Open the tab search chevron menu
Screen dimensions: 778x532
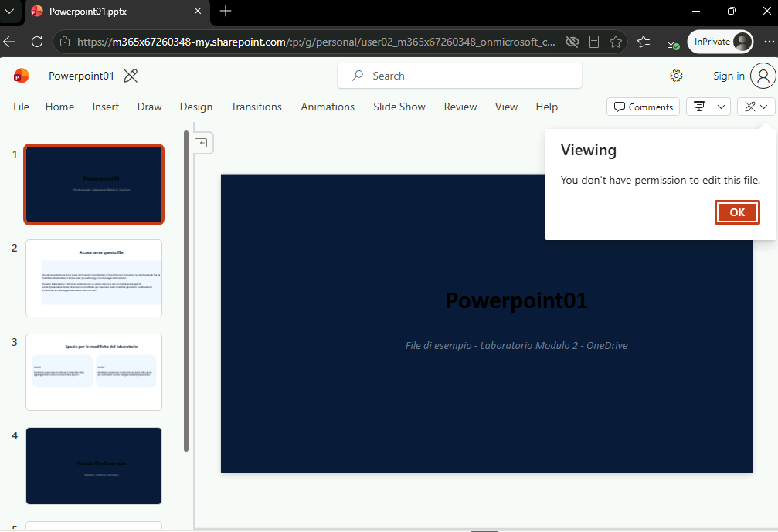click(x=9, y=11)
